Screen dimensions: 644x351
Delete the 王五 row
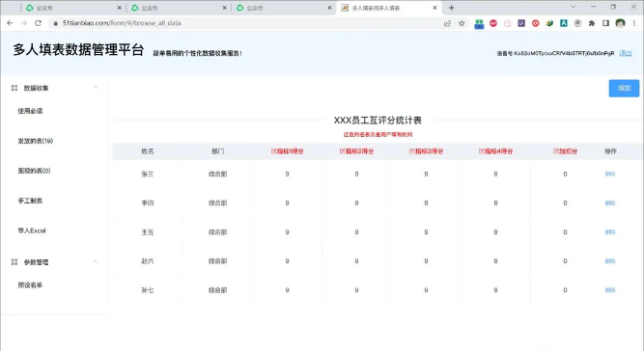610,232
